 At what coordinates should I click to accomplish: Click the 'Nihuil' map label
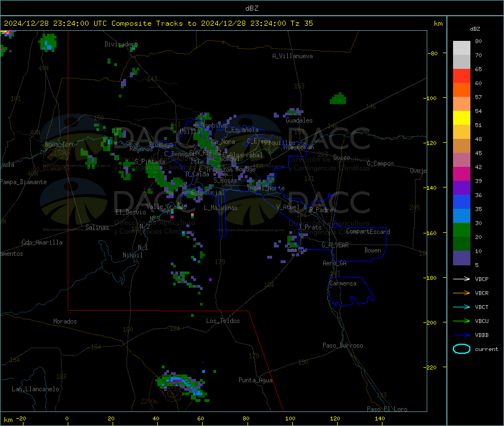click(x=133, y=255)
